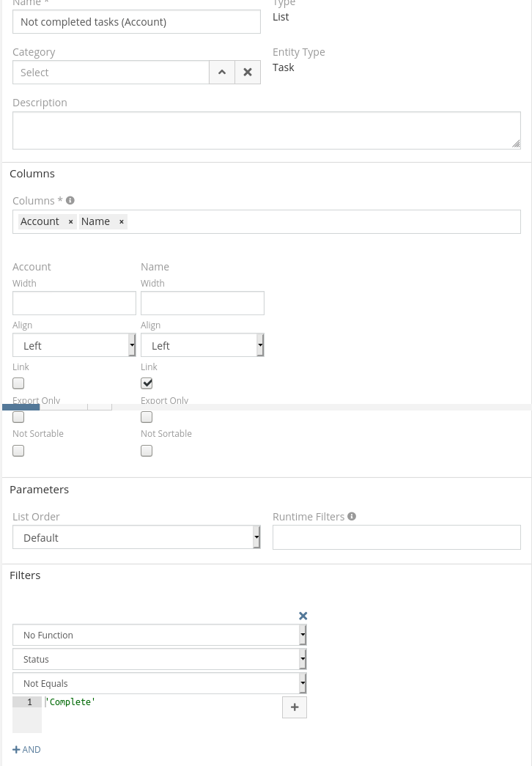Expand the No Function dropdown

pos(159,636)
